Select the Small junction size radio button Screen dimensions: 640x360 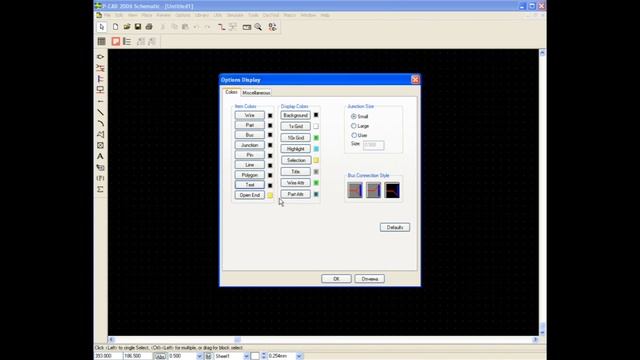pyautogui.click(x=353, y=116)
